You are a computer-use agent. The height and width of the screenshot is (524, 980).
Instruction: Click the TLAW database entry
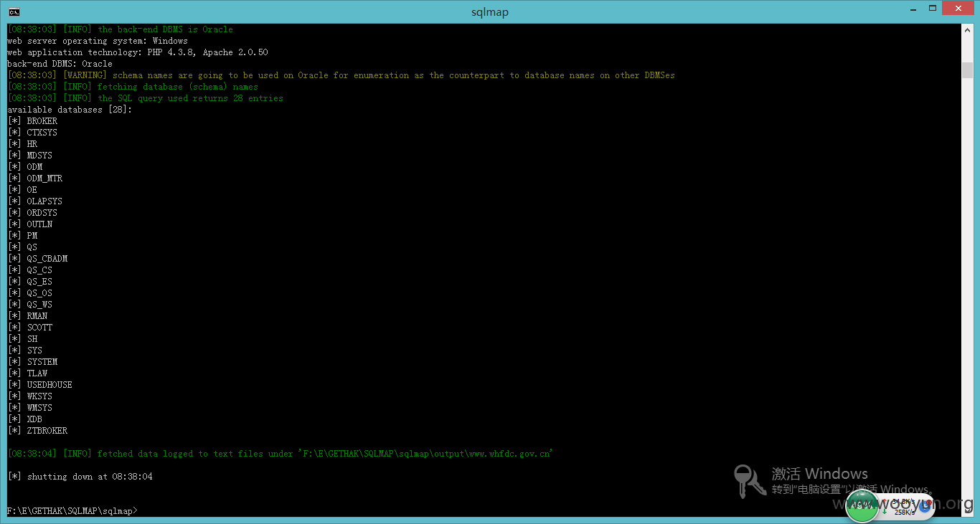[x=27, y=373]
